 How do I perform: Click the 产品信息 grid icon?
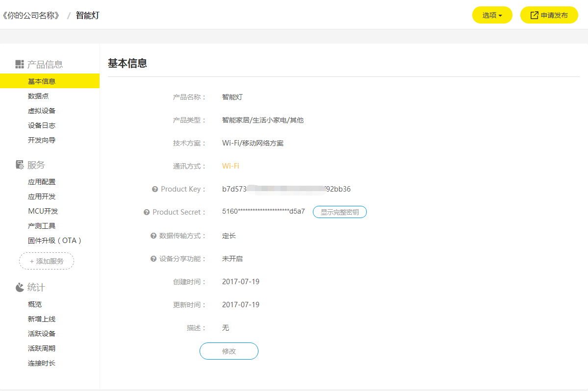[20, 64]
